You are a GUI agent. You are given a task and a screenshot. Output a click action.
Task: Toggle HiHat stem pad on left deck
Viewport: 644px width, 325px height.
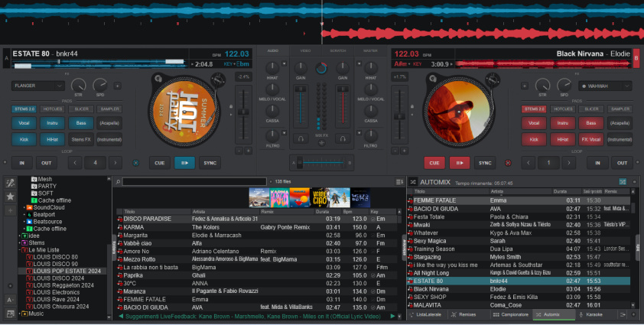pos(52,139)
